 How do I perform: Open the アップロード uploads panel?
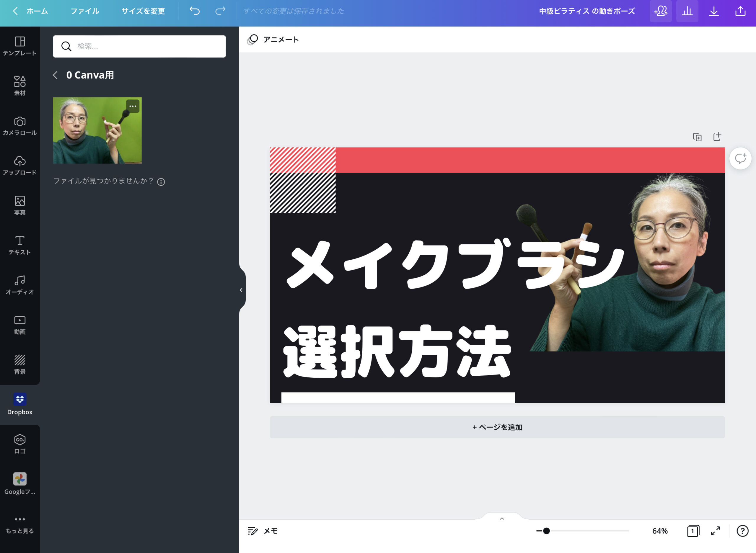[20, 166]
